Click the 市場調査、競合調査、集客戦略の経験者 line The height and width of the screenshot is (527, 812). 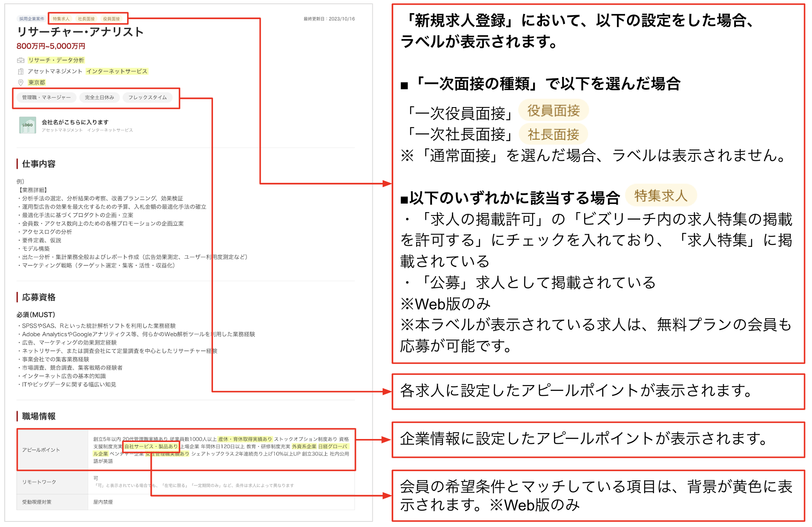click(x=70, y=368)
